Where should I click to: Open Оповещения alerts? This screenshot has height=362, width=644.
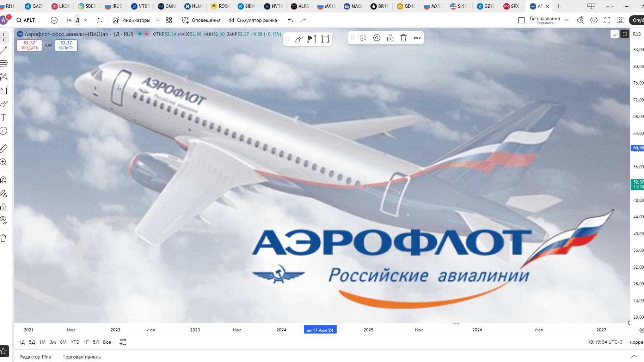pos(201,20)
